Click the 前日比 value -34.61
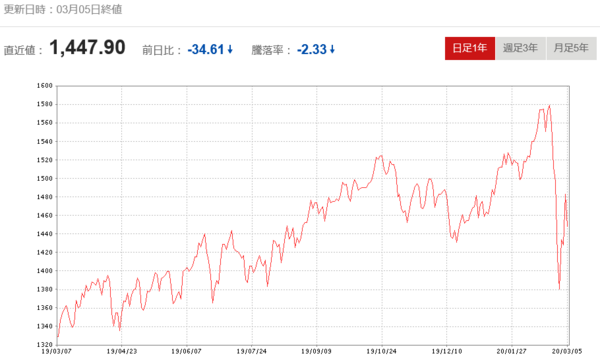The height and width of the screenshot is (364, 600). 206,49
